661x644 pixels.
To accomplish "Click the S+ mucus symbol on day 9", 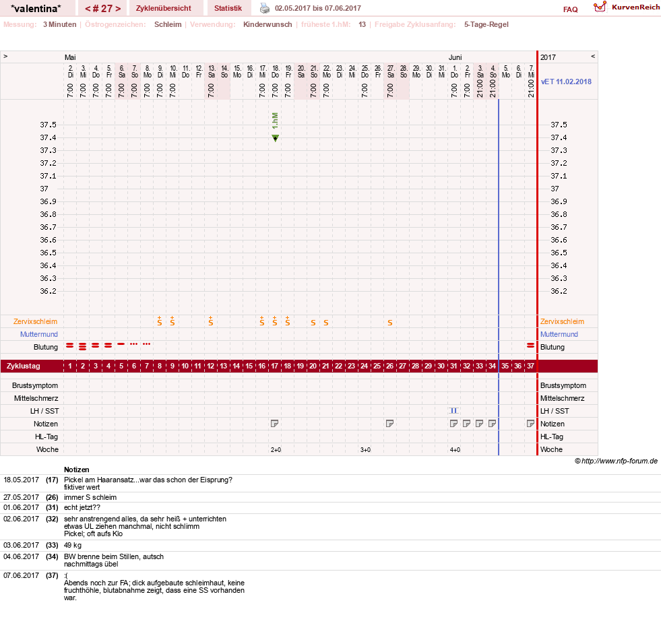I will [172, 321].
